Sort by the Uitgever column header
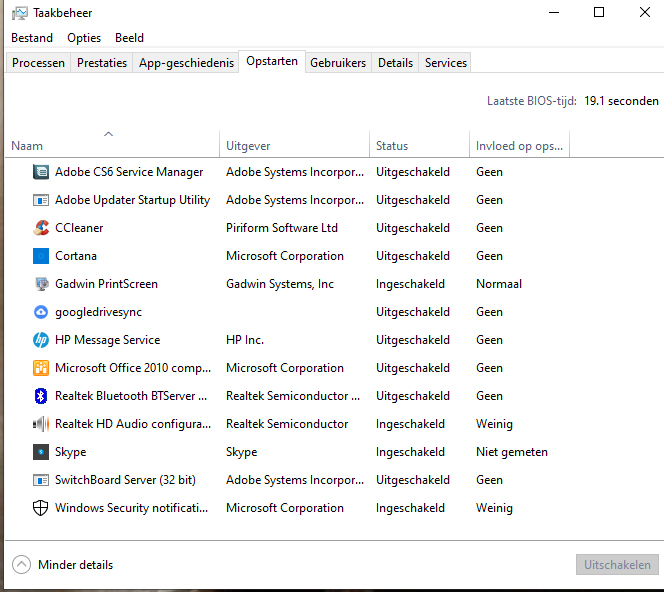Image resolution: width=664 pixels, height=592 pixels. [248, 146]
